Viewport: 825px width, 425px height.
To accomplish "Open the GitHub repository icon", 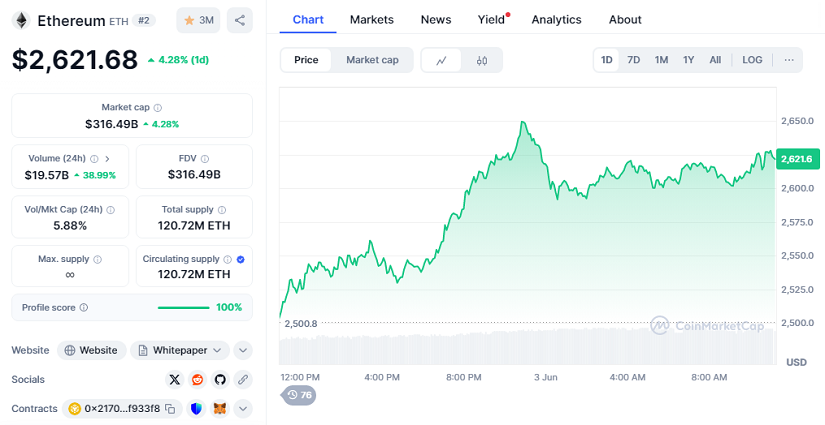I will click(x=220, y=379).
